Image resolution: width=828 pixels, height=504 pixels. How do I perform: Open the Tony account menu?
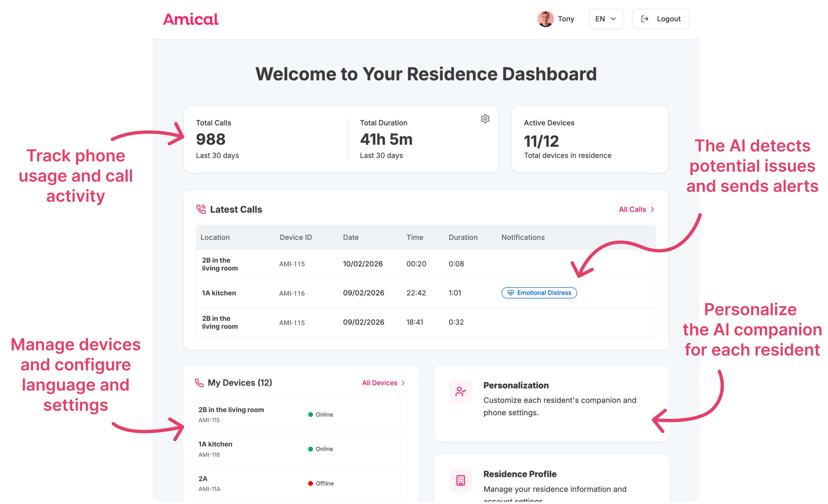(556, 19)
